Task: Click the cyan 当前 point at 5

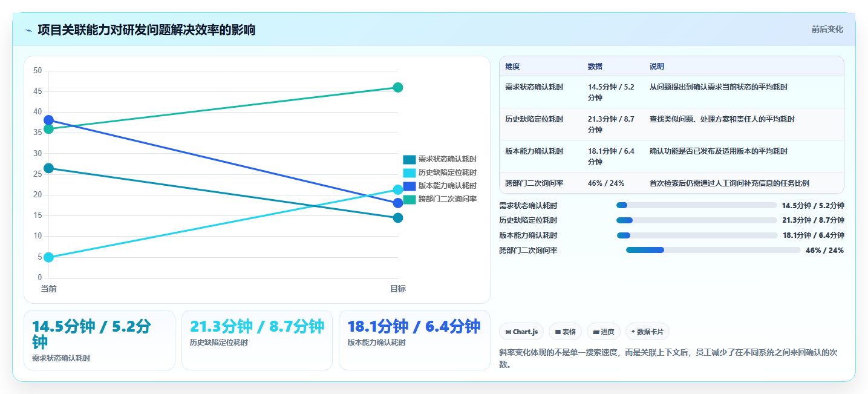Action: click(x=49, y=257)
